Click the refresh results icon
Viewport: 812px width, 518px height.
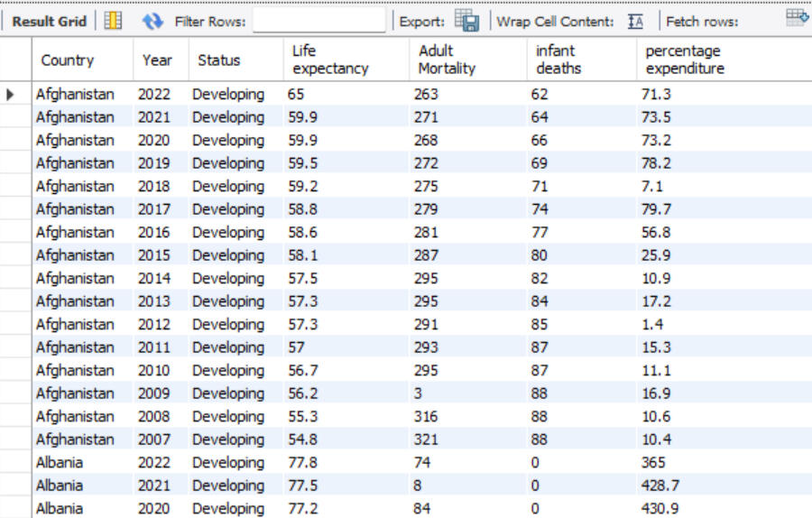point(152,21)
